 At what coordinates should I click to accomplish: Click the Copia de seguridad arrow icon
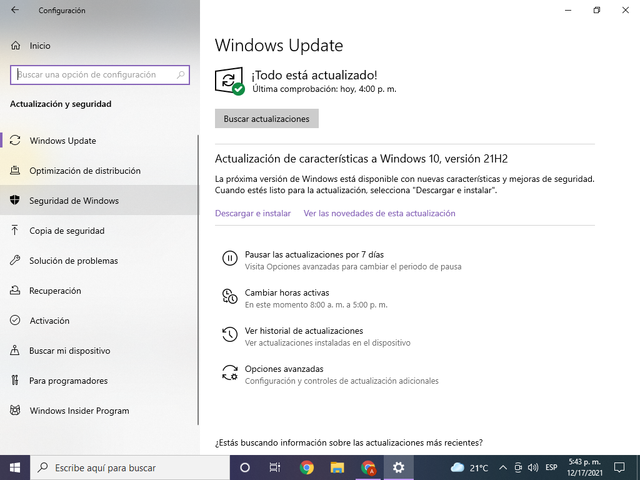coord(15,230)
